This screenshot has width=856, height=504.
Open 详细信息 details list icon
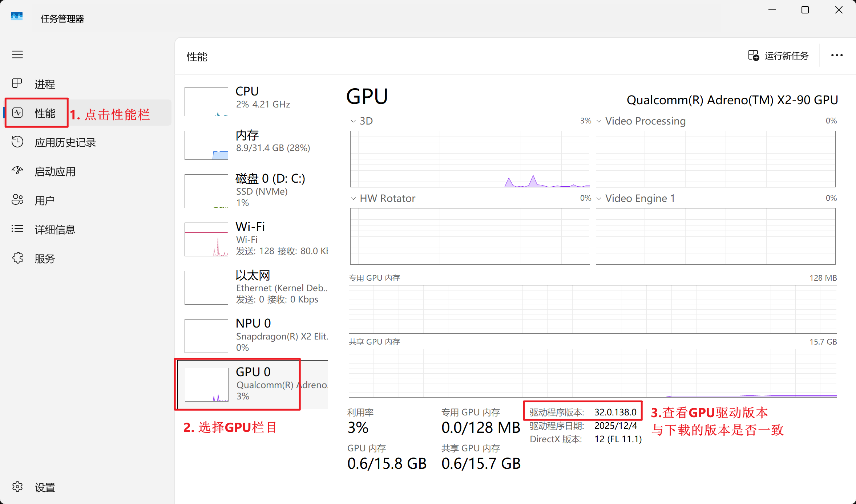click(17, 229)
